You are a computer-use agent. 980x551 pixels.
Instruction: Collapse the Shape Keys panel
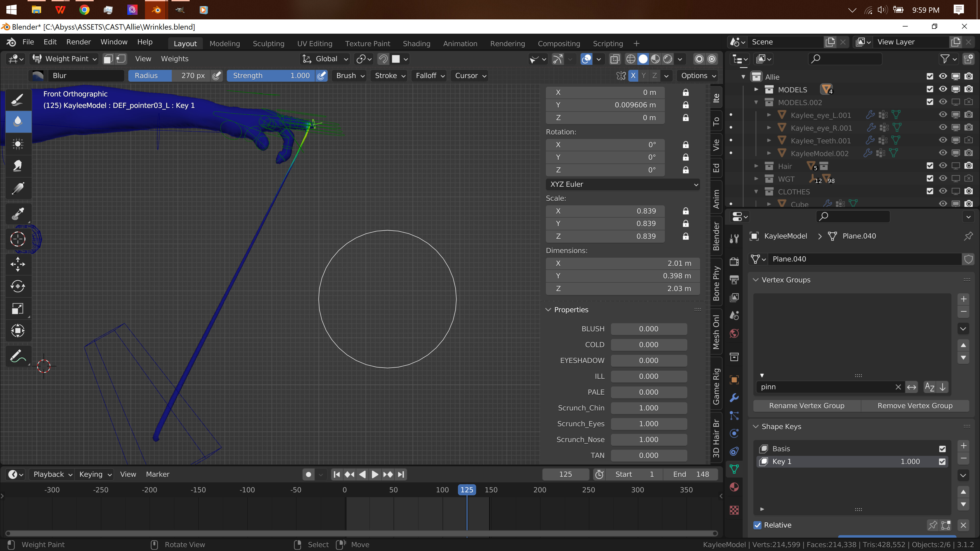[x=755, y=427]
